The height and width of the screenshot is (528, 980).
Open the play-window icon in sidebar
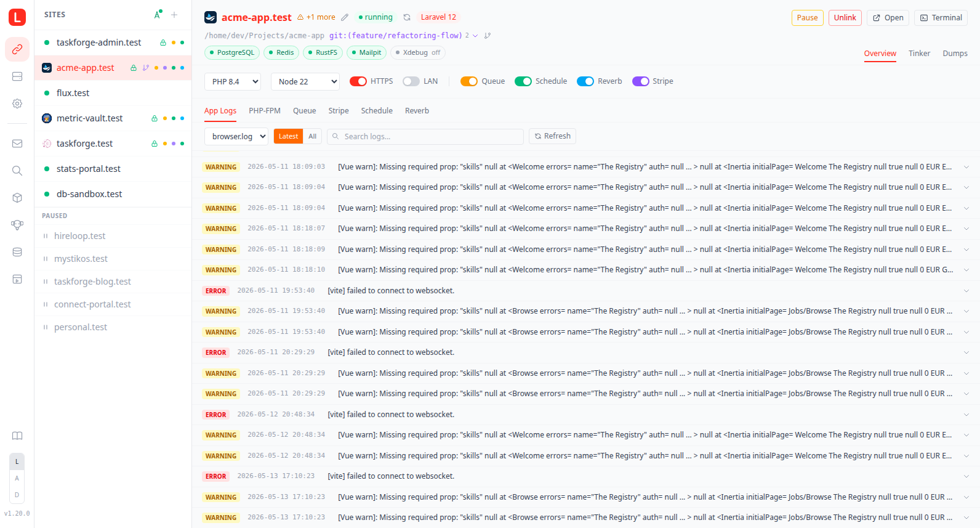click(17, 279)
